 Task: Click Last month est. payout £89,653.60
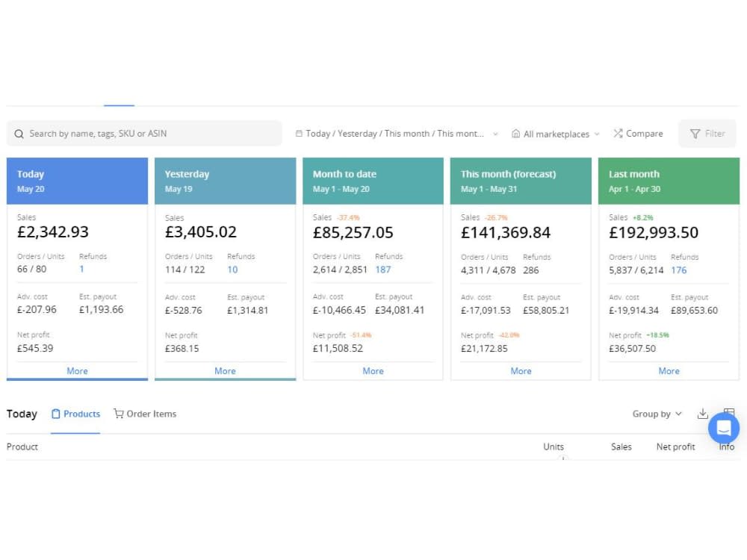pos(694,311)
